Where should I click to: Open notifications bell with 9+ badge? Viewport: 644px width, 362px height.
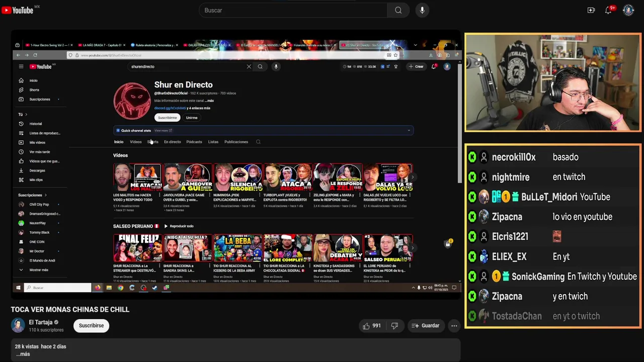(609, 10)
